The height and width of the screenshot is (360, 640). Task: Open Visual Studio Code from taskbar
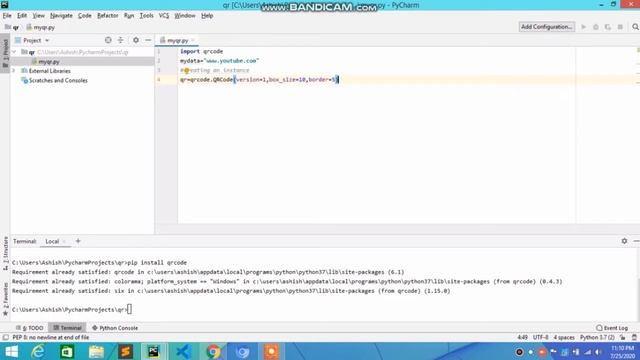click(183, 351)
